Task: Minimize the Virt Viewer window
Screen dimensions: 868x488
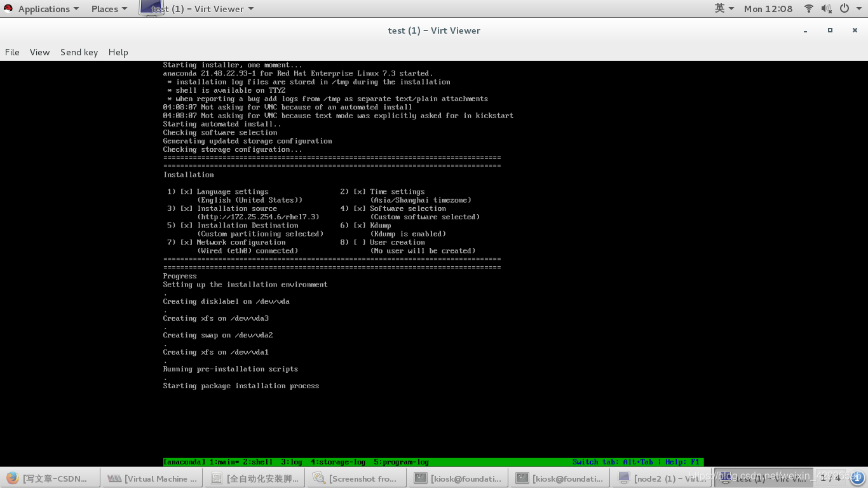Action: (x=805, y=30)
